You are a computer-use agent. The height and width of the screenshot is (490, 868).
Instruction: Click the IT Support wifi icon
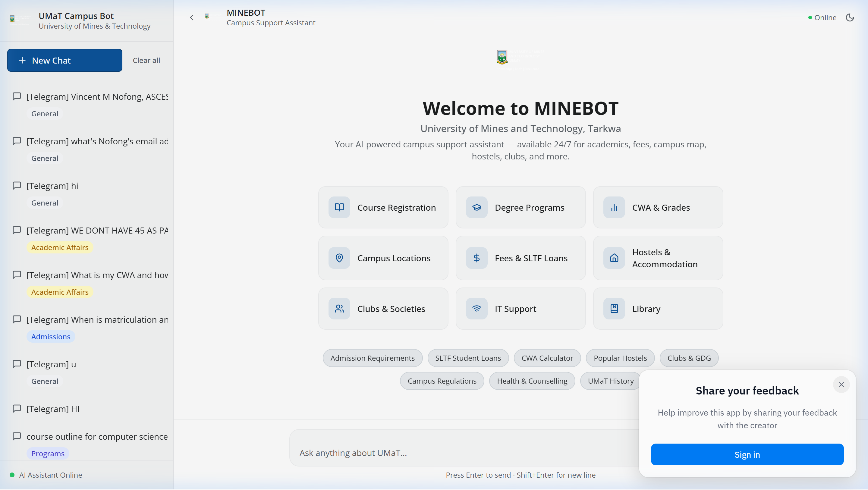click(477, 308)
